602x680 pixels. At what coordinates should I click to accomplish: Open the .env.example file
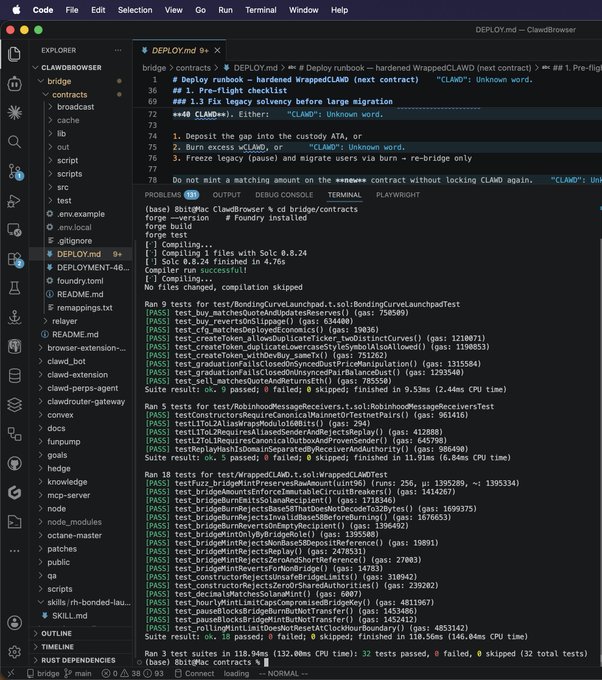click(x=81, y=214)
